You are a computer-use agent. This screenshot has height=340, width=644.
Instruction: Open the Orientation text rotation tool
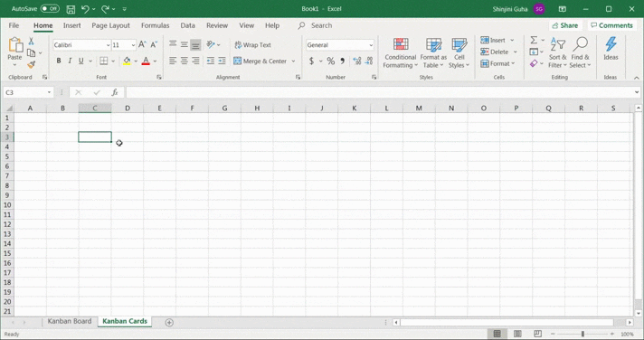(211, 44)
